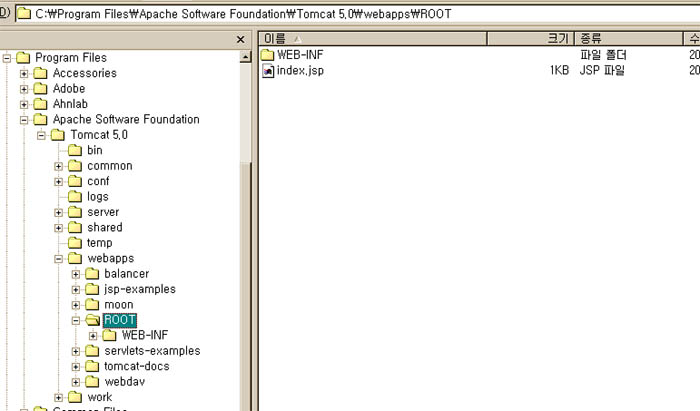Close the folder tree pane
The image size is (700, 411).
point(240,39)
